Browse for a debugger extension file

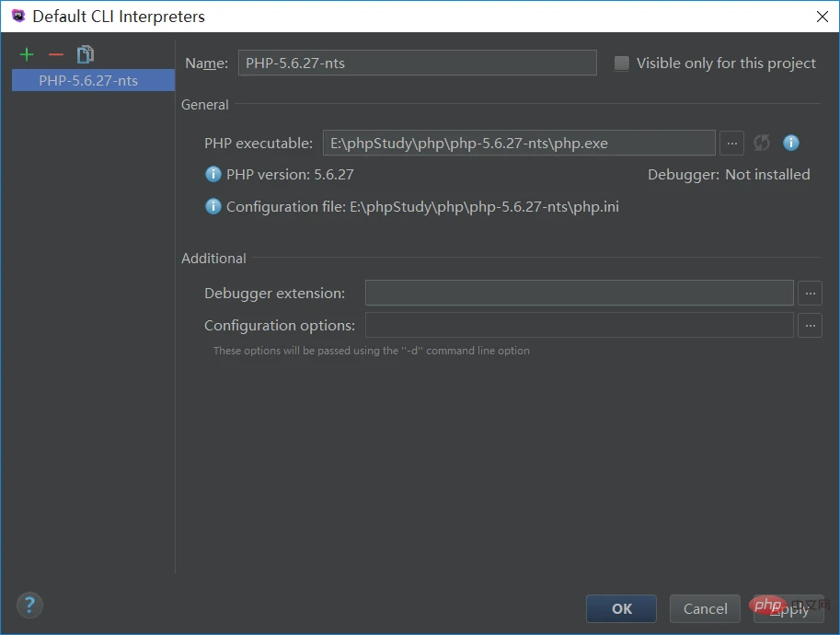click(810, 293)
